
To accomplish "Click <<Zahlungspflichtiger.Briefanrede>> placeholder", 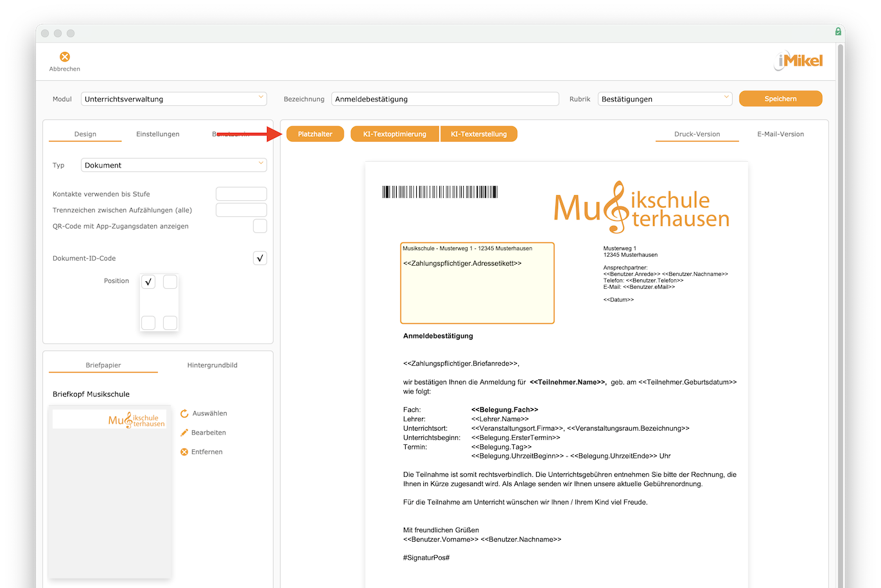I will [x=460, y=363].
